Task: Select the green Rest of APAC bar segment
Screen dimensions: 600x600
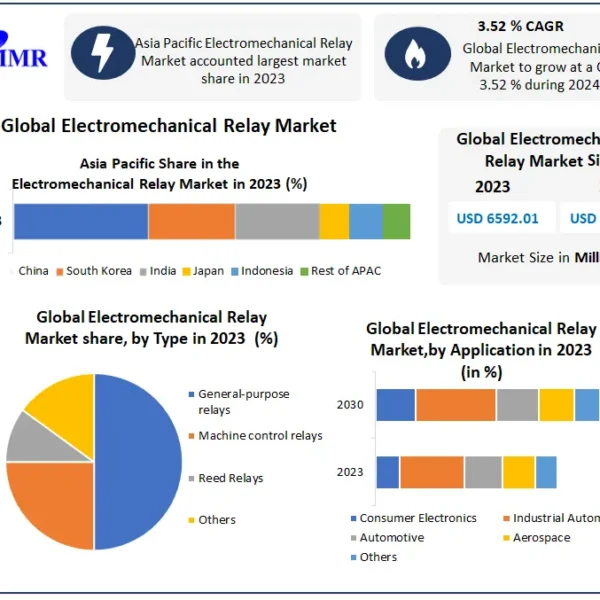Action: pyautogui.click(x=397, y=222)
